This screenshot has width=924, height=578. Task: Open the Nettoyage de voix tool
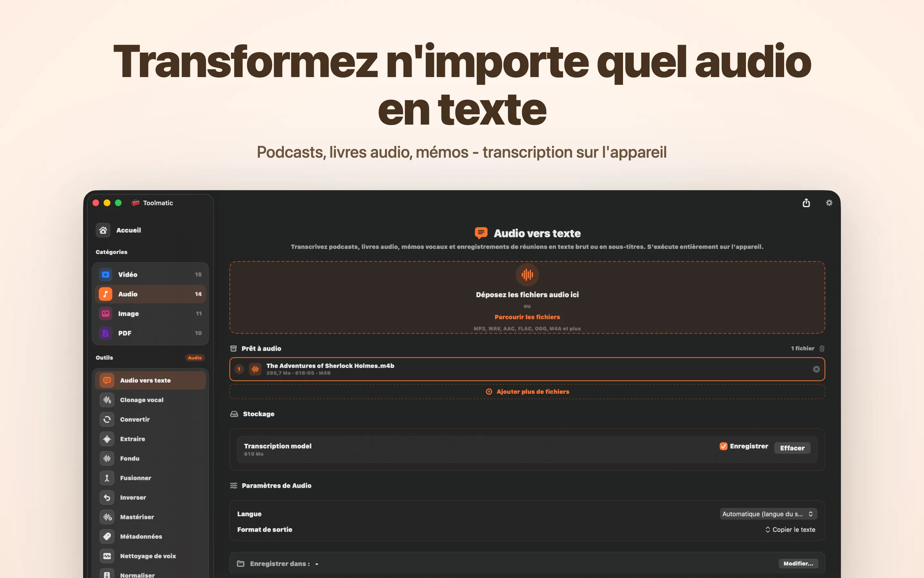pyautogui.click(x=150, y=556)
